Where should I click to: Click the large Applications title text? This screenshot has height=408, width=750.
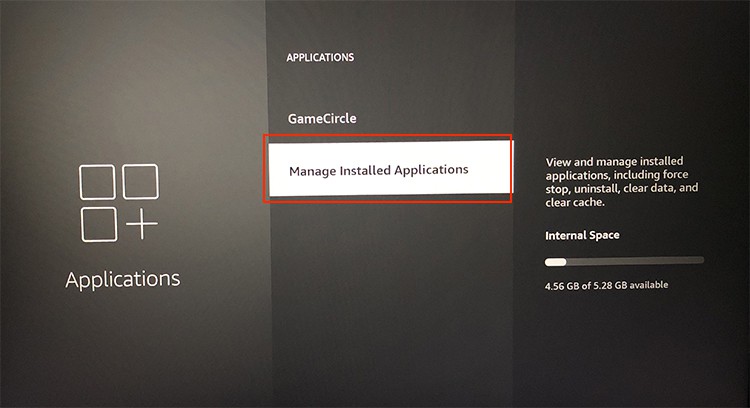tap(123, 280)
